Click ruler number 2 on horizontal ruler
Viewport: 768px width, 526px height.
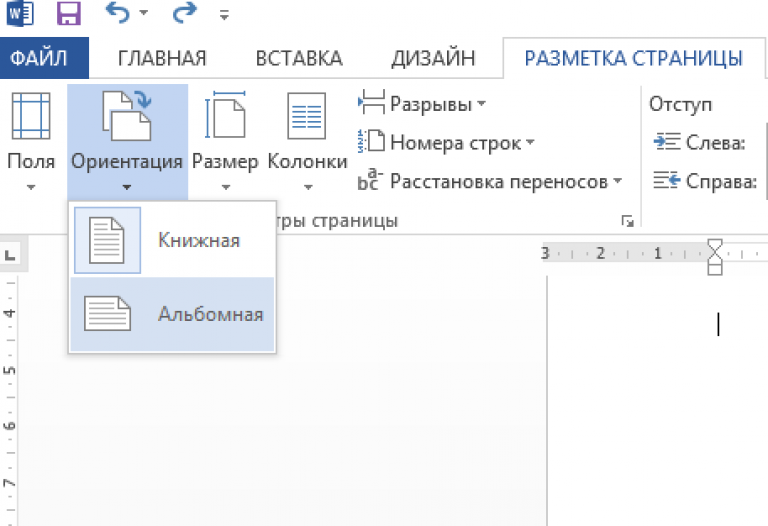click(x=600, y=253)
